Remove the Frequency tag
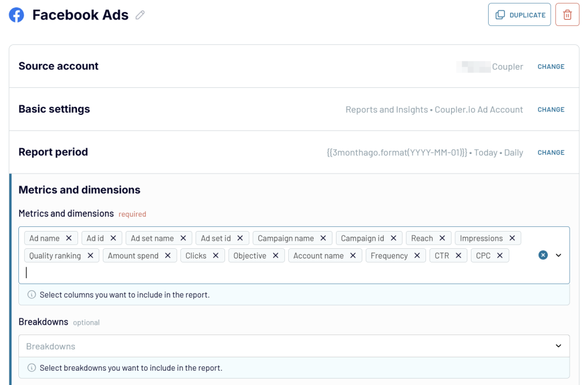 tap(417, 256)
